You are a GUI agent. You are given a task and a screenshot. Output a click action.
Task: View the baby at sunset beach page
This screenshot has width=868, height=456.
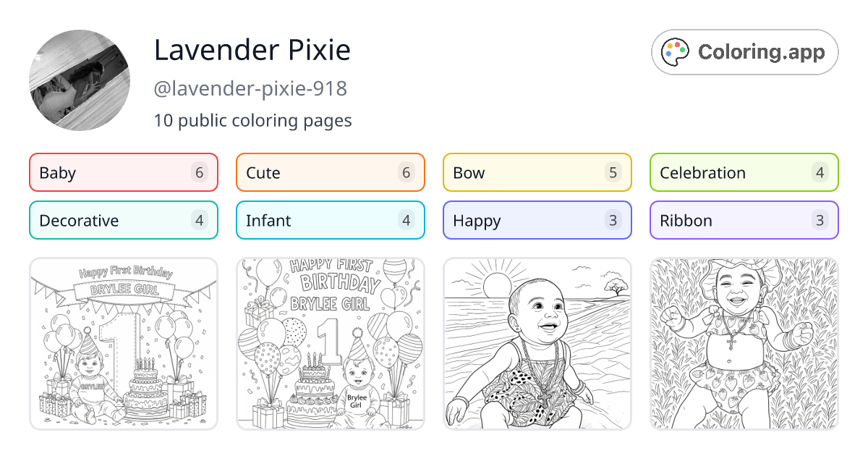tap(537, 344)
